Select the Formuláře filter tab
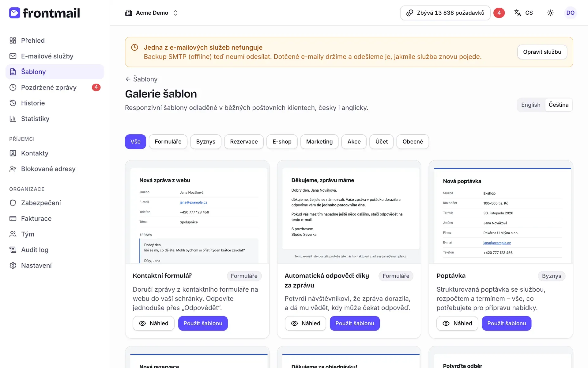This screenshot has width=588, height=368. click(168, 142)
